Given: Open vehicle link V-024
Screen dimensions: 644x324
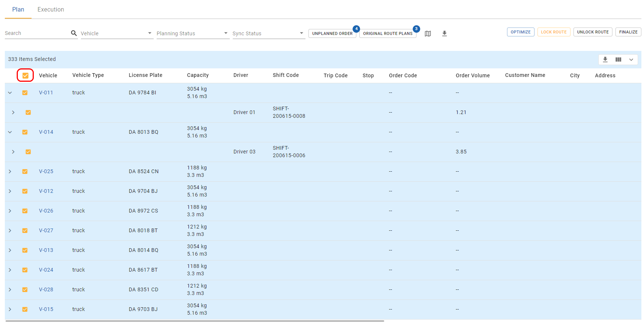Looking at the screenshot, I should tap(46, 270).
